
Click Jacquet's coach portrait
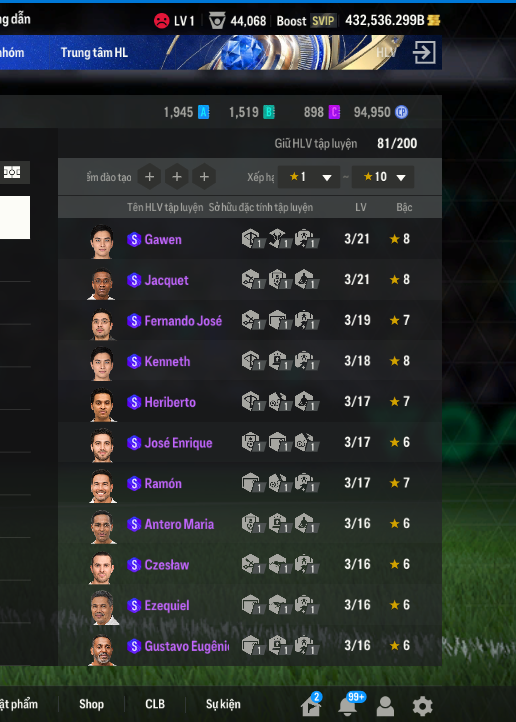(x=102, y=283)
